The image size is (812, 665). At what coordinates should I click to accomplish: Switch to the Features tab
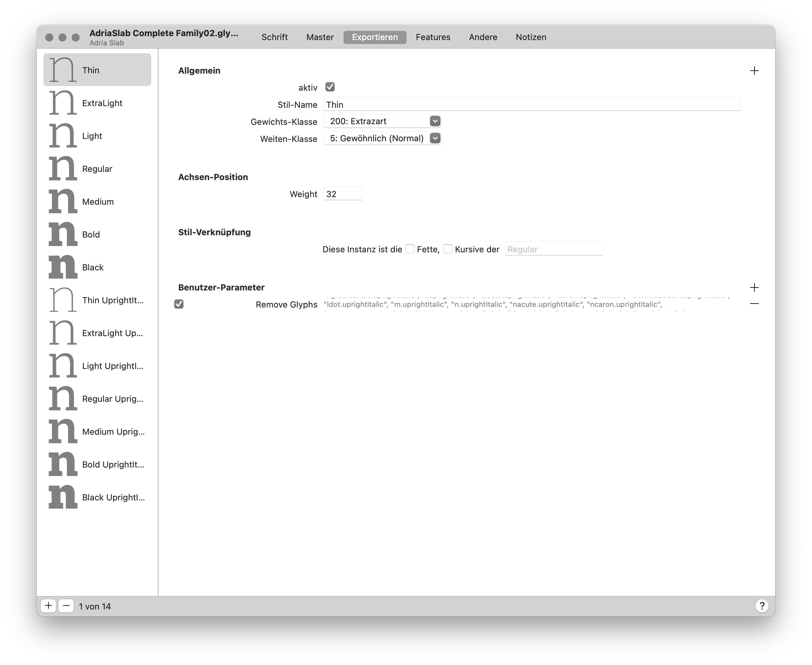[433, 37]
